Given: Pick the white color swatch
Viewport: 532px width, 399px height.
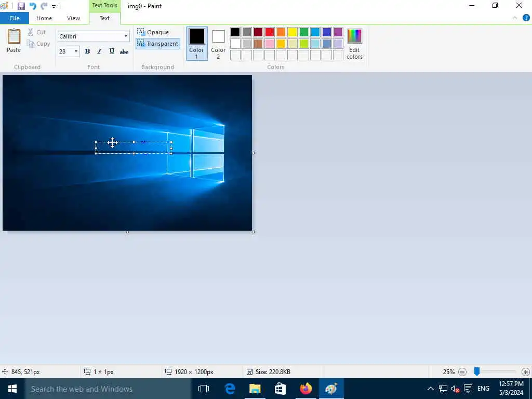Looking at the screenshot, I should [235, 44].
